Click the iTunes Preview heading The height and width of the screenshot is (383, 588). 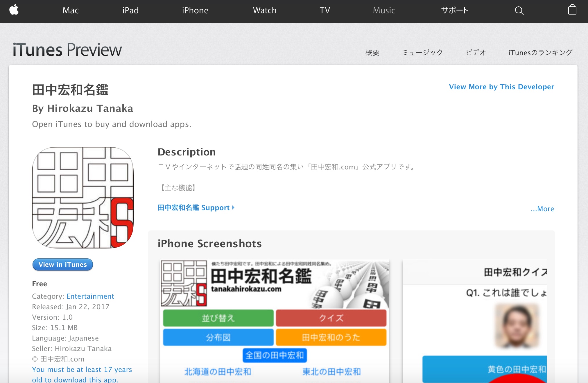67,50
